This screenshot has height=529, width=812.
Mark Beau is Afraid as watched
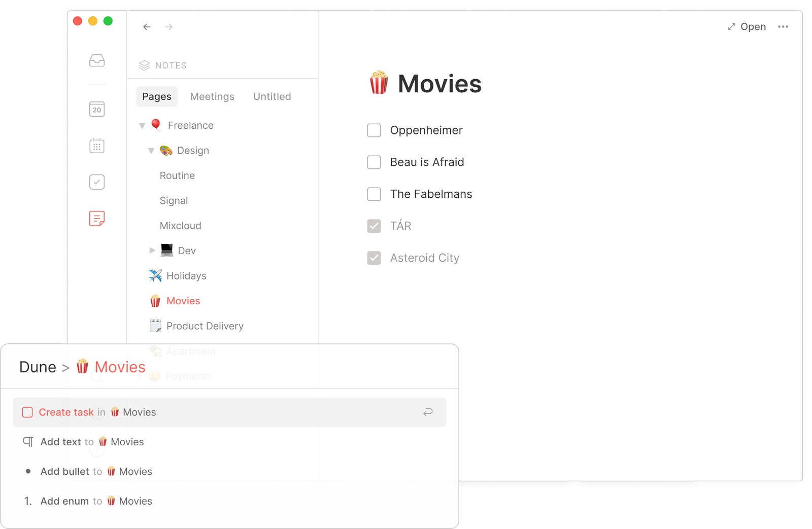point(374,162)
